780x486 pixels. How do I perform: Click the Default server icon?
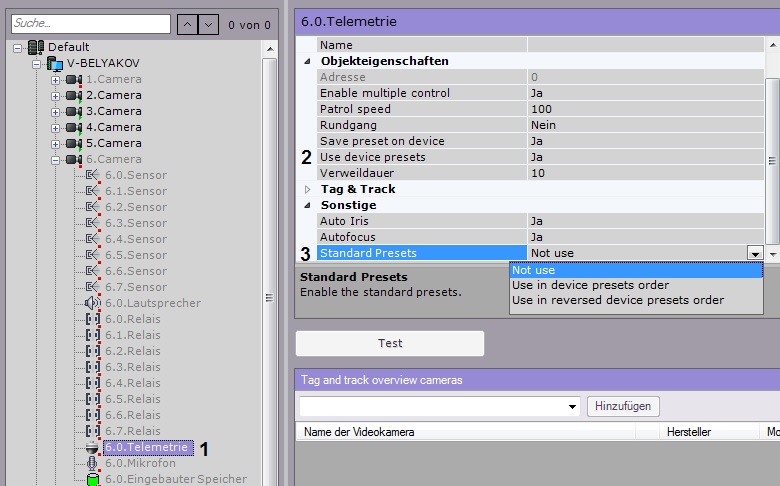(36, 47)
